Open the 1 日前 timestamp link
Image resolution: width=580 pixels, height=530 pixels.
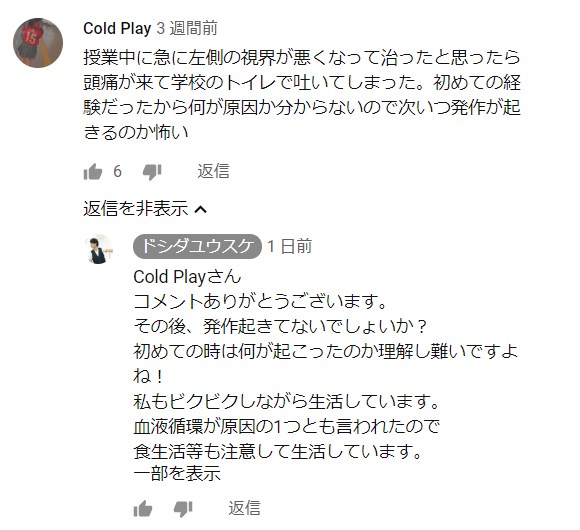pos(290,246)
